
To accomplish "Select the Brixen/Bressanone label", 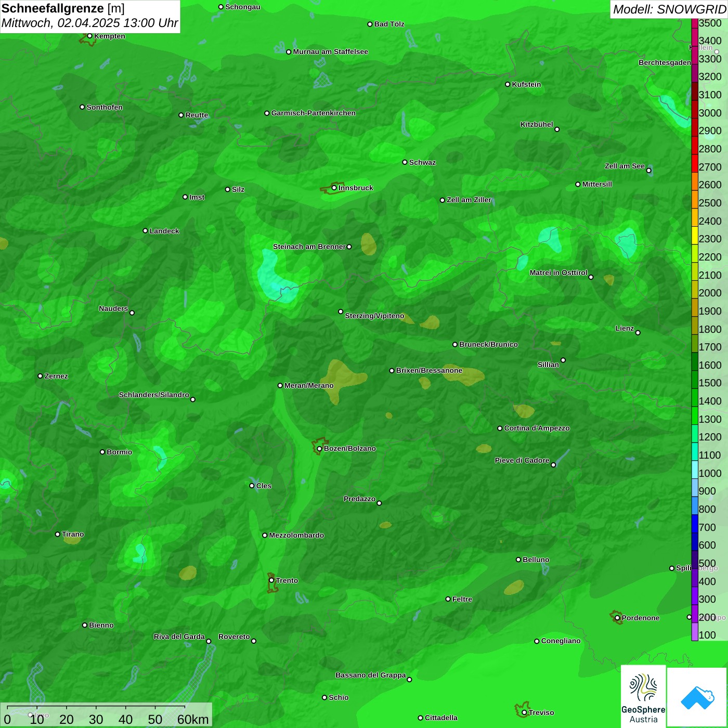I will point(429,370).
